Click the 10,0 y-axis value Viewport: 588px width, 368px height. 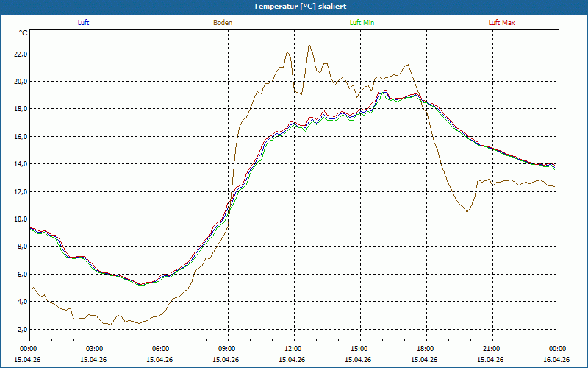(21, 219)
